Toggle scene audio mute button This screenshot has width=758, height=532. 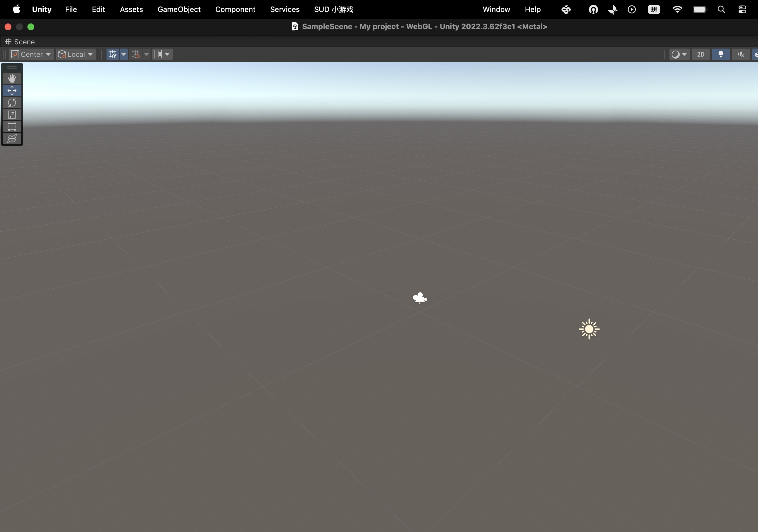[x=741, y=54]
